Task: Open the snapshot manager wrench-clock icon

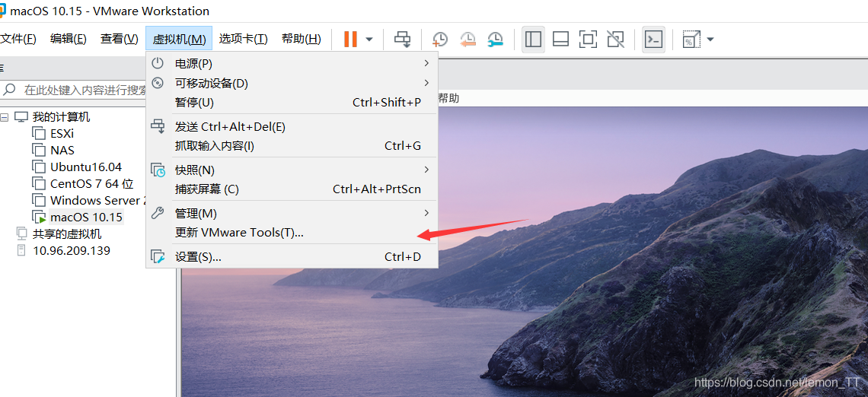Action: coord(495,40)
